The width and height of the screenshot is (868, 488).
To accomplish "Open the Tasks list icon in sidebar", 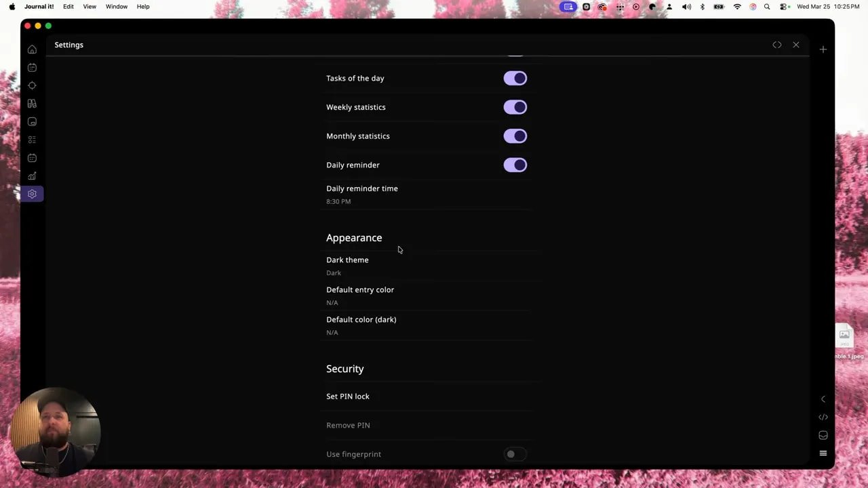I will (32, 139).
